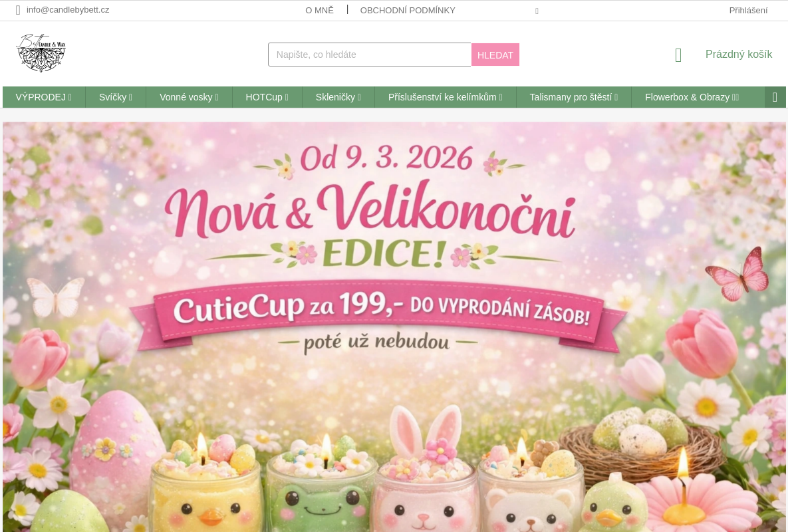Viewport: 798px width, 532px height.
Task: Click the Velikonoční edice Easter banner
Action: coord(394,327)
